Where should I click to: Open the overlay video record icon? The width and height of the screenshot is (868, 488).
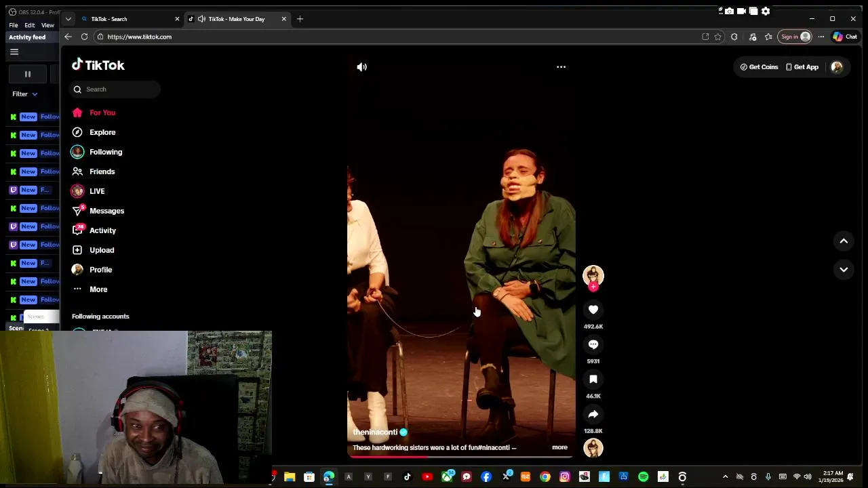coord(741,11)
